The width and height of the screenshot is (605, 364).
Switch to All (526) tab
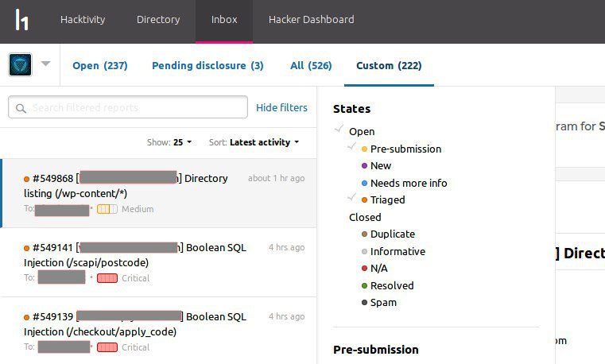click(x=311, y=65)
